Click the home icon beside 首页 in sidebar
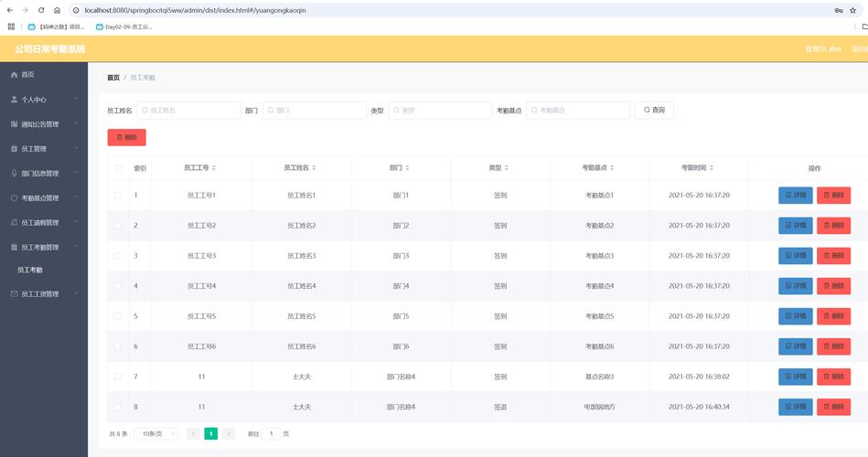Screen dimensions: 868x457 click(14, 74)
